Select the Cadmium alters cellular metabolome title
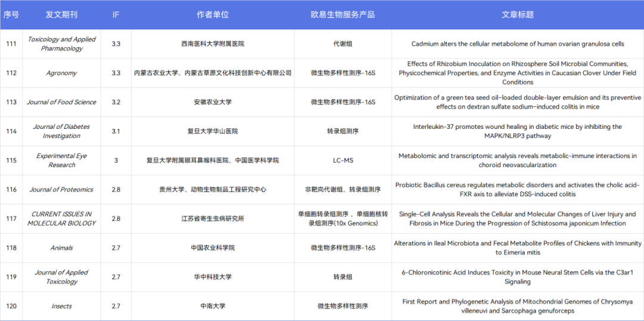644x321 pixels. pos(518,44)
